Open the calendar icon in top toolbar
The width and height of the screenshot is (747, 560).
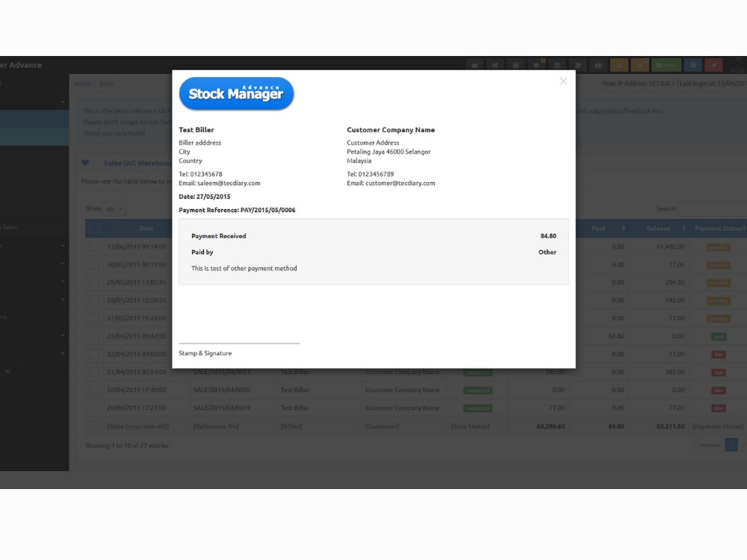tap(557, 65)
